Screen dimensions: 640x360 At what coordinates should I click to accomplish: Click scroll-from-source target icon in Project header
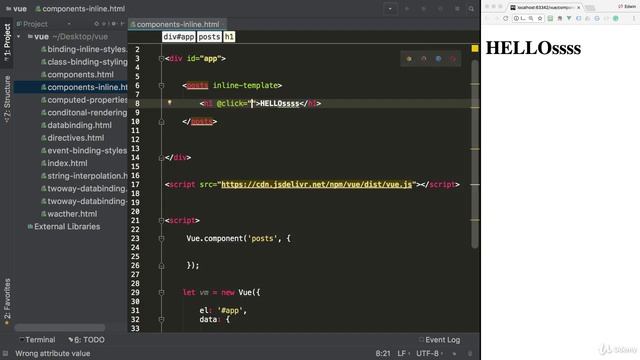97,24
